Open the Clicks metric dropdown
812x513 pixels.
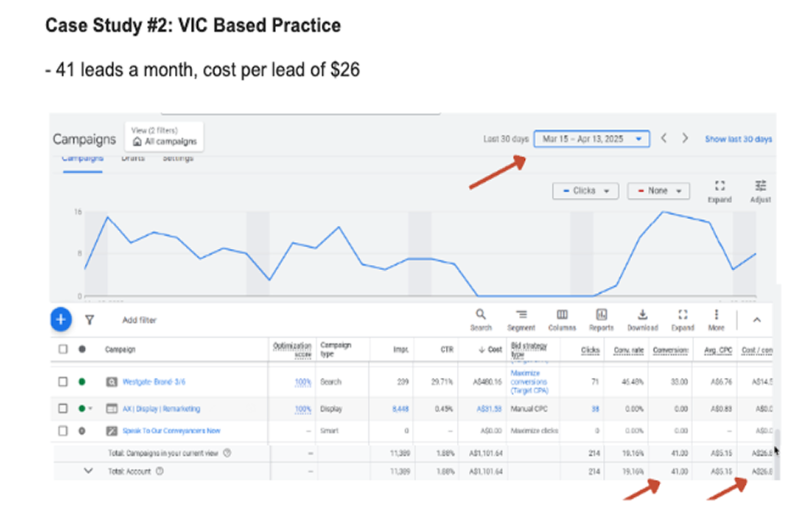point(584,191)
